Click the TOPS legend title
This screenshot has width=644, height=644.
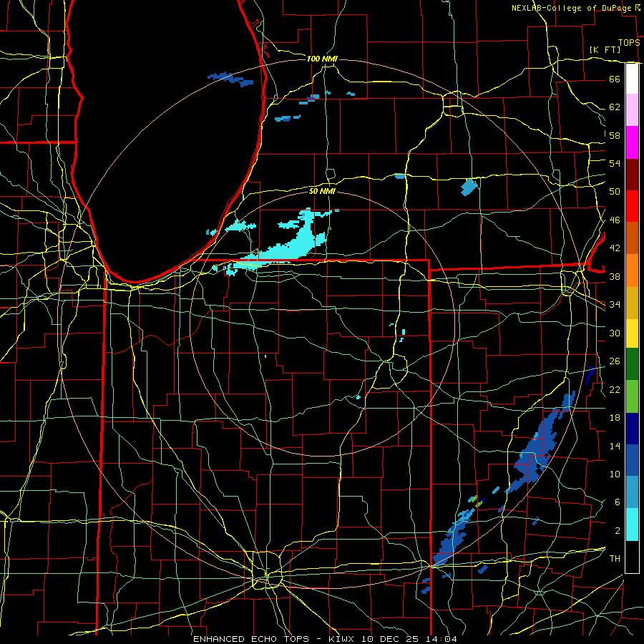(x=629, y=43)
